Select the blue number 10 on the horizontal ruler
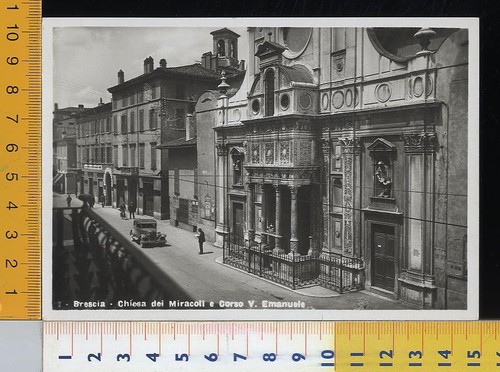500x372 pixels. pyautogui.click(x=328, y=357)
